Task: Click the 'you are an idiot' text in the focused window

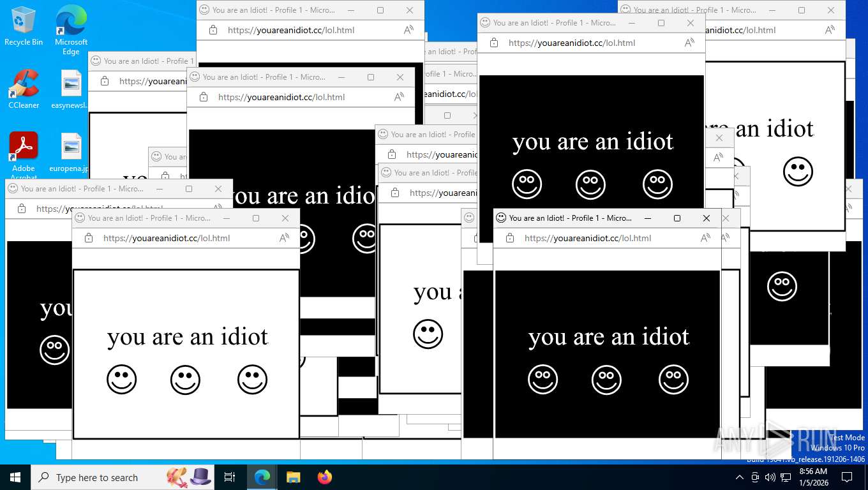Action: 609,337
